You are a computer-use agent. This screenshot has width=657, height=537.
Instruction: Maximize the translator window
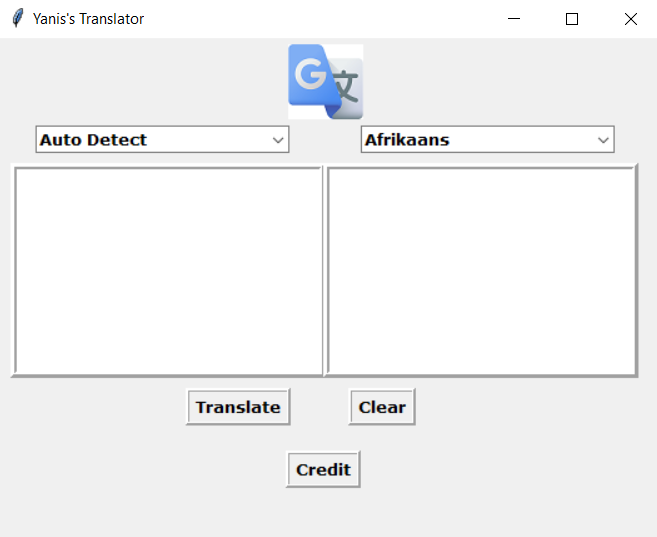[x=572, y=19]
